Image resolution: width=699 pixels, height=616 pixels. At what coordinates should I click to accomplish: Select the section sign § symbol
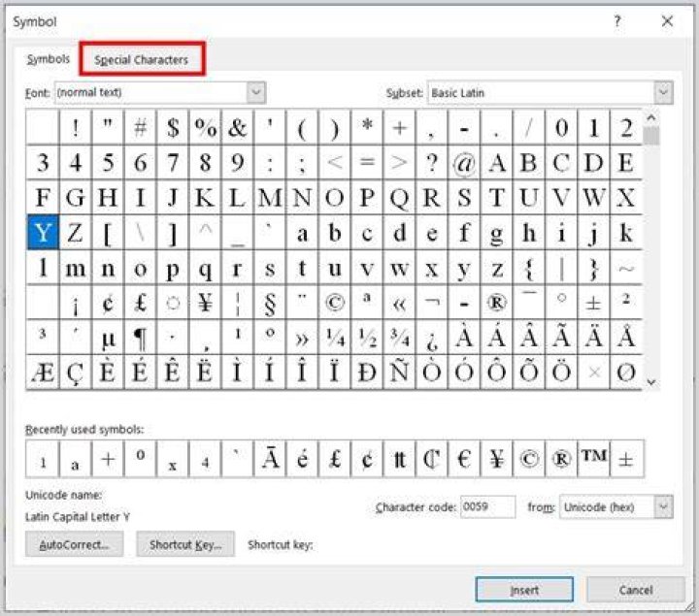270,303
